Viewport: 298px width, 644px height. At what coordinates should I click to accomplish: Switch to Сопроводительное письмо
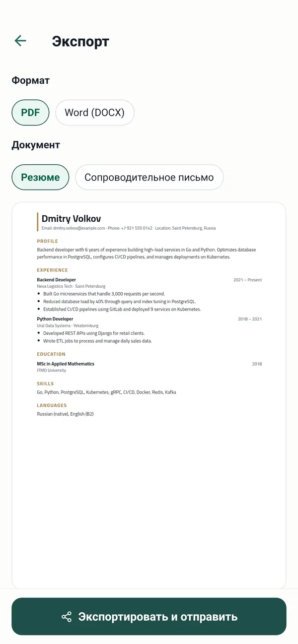click(149, 177)
